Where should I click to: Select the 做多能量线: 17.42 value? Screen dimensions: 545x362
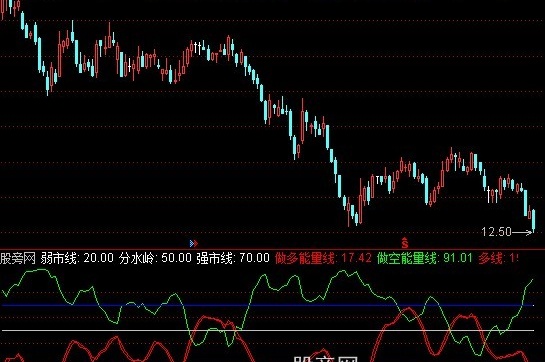tap(323, 258)
